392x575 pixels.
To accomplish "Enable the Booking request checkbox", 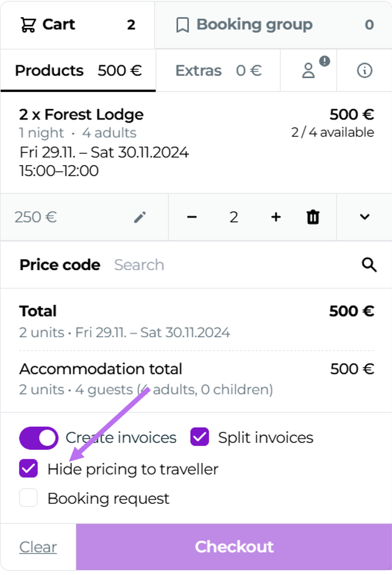I will [29, 498].
